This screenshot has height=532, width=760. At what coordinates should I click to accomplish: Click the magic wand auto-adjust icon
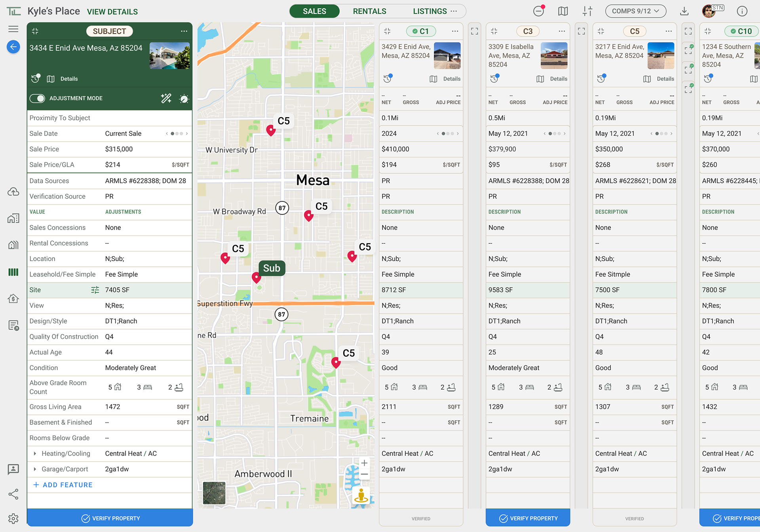[166, 98]
